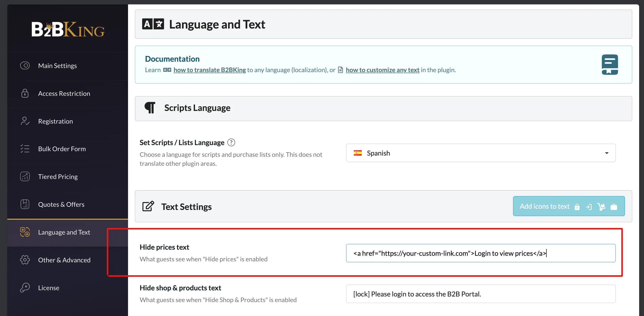
Task: Open Bulk Order Form settings
Action: (62, 149)
